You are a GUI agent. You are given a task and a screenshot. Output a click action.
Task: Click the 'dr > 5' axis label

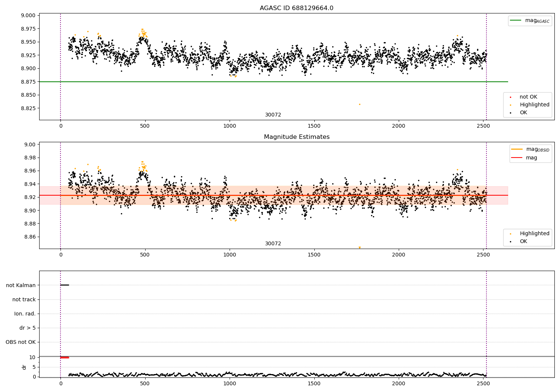click(28, 328)
